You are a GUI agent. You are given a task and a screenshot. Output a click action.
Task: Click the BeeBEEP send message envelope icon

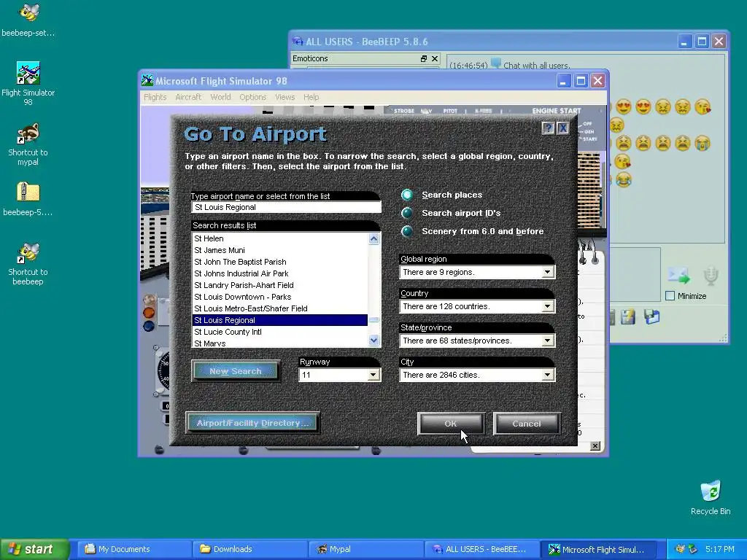pos(678,275)
